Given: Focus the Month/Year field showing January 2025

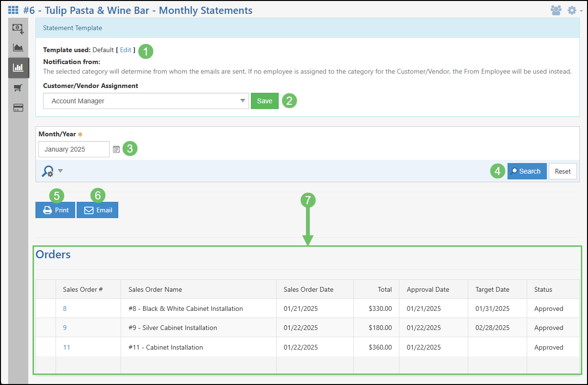Looking at the screenshot, I should pos(74,149).
